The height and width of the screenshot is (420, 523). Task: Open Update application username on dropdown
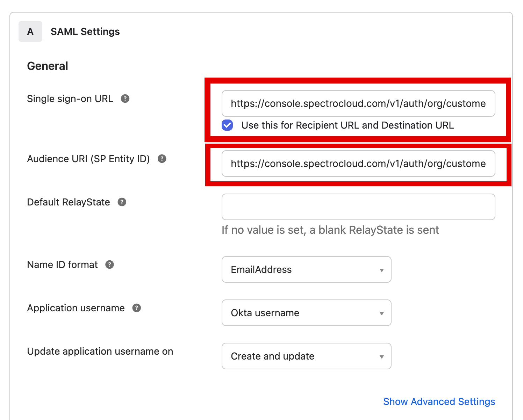click(306, 356)
